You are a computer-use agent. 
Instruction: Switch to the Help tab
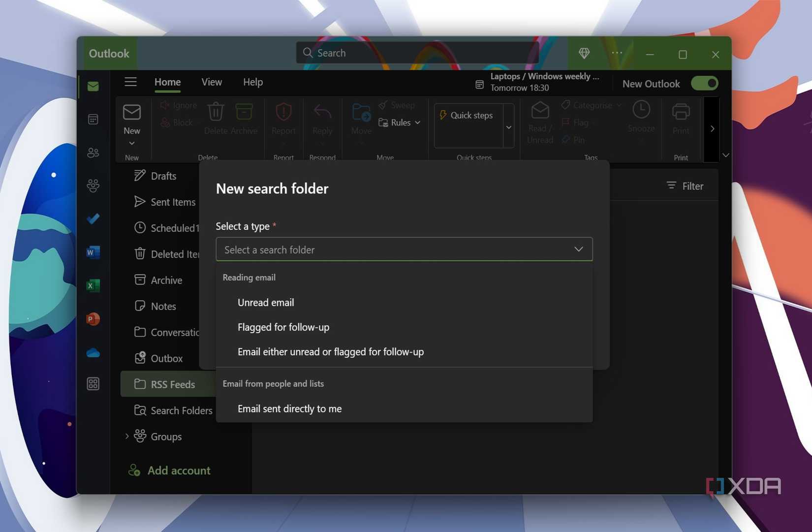253,82
